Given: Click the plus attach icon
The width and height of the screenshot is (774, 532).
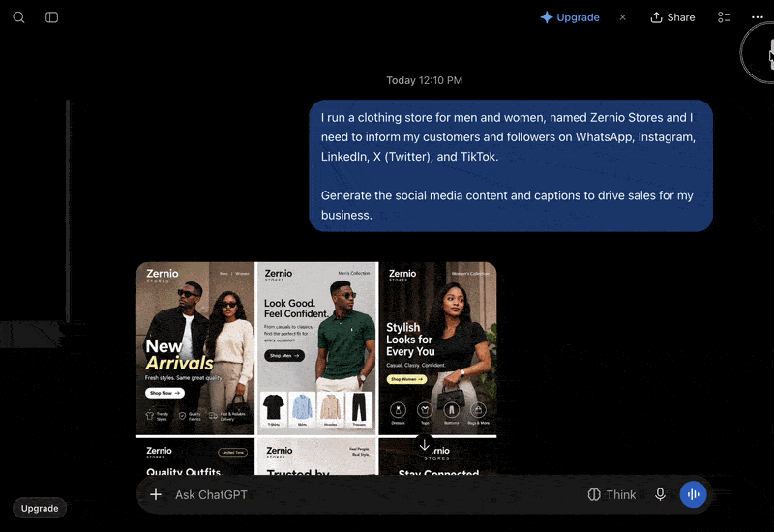Looking at the screenshot, I should (156, 494).
